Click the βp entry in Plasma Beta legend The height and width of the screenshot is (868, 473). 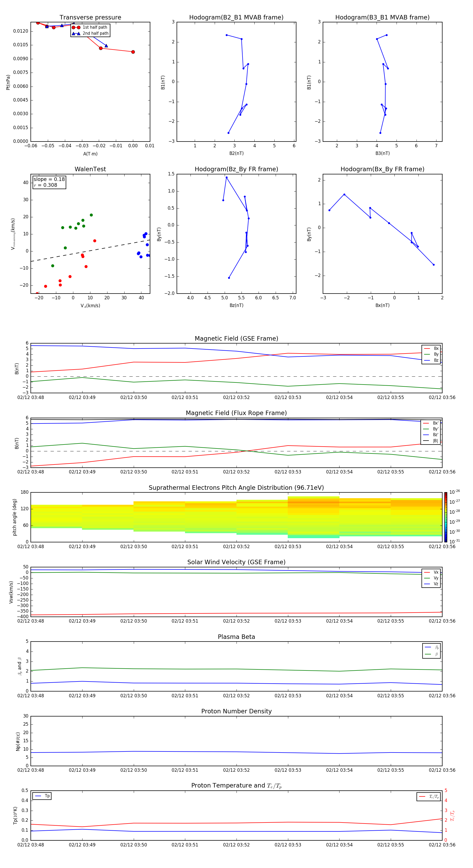point(432,647)
